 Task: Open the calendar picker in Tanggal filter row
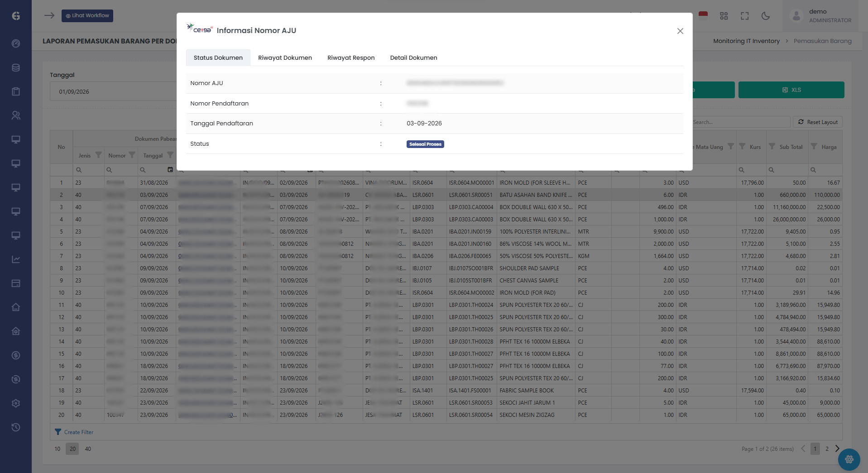(170, 170)
